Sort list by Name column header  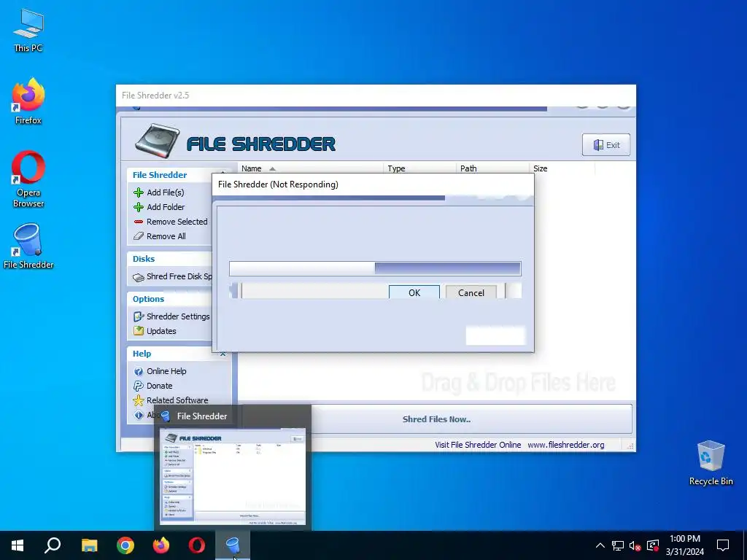point(310,168)
